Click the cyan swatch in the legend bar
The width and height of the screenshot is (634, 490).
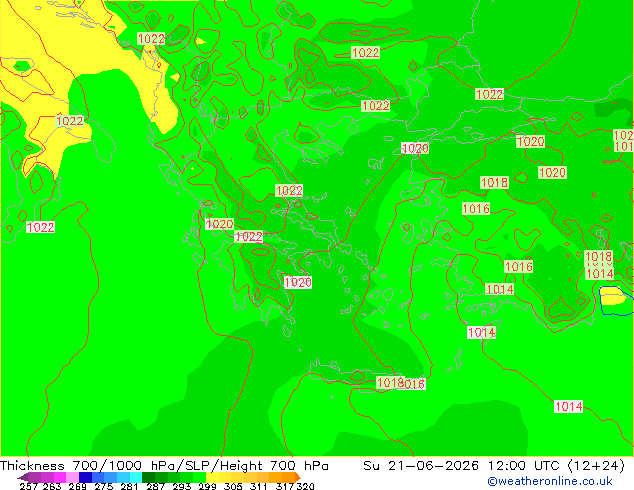click(x=136, y=477)
